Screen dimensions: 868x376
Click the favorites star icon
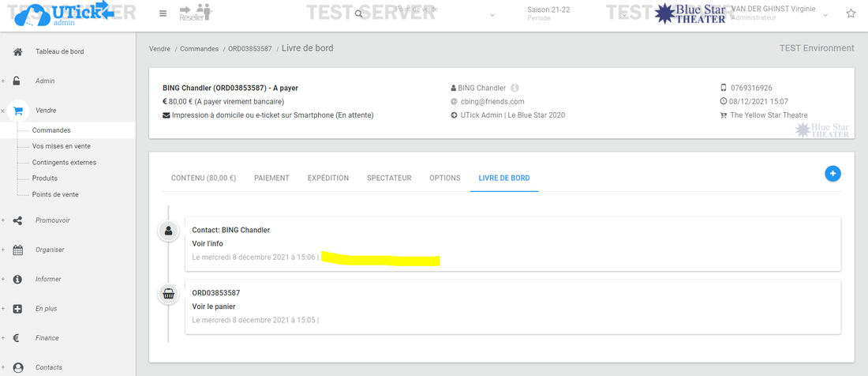(x=851, y=13)
